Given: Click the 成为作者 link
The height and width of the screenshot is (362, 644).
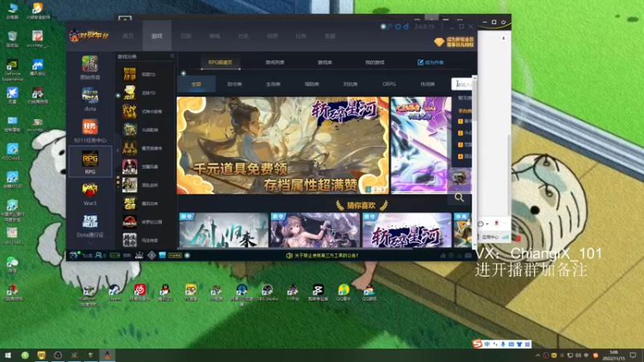Looking at the screenshot, I should [431, 63].
